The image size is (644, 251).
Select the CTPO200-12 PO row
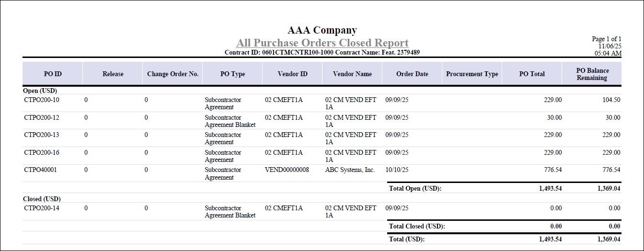click(x=42, y=117)
